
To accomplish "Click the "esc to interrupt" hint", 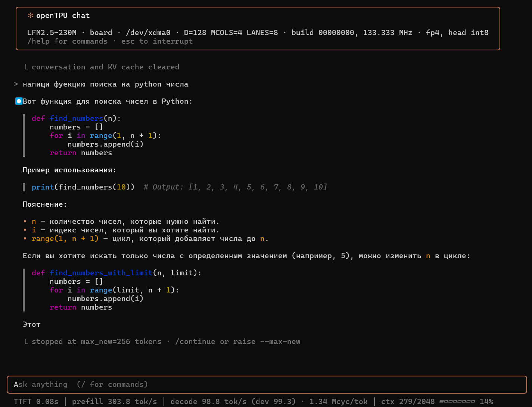I will (157, 41).
